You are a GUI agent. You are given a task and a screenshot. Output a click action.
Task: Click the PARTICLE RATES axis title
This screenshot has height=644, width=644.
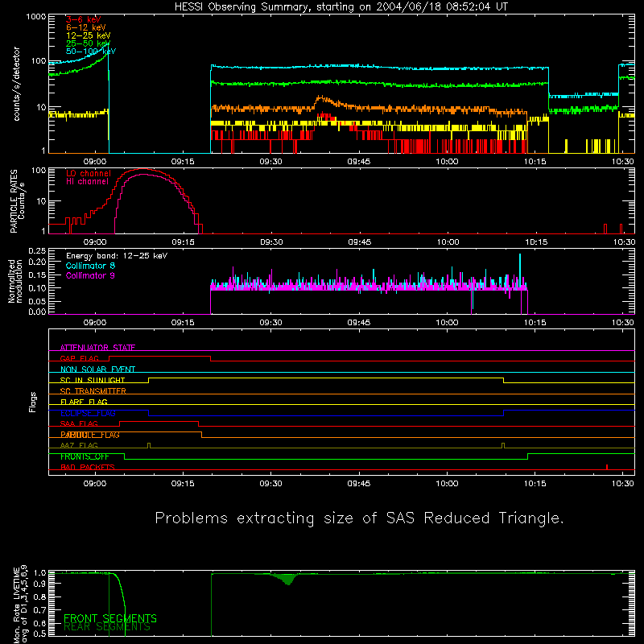[14, 201]
